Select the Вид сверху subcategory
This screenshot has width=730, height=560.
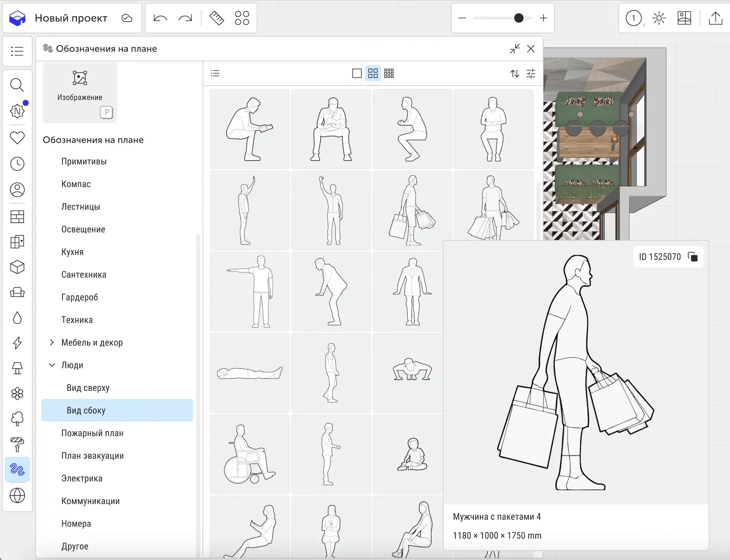click(88, 387)
